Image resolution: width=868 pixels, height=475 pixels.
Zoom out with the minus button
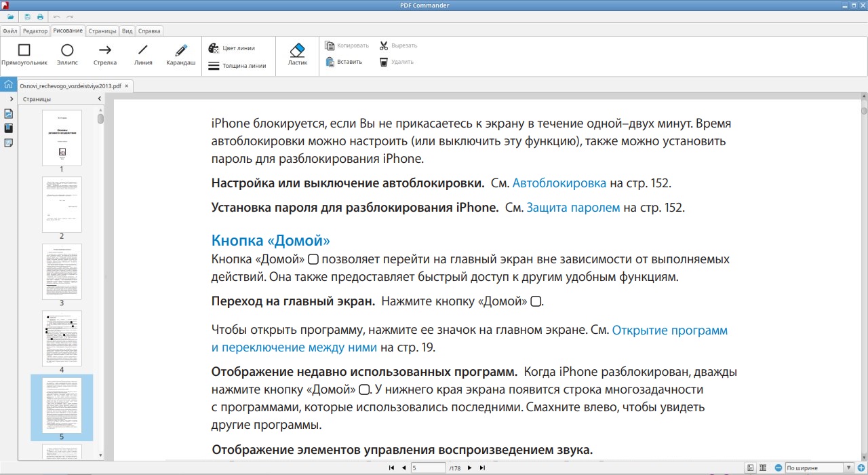[x=778, y=468]
